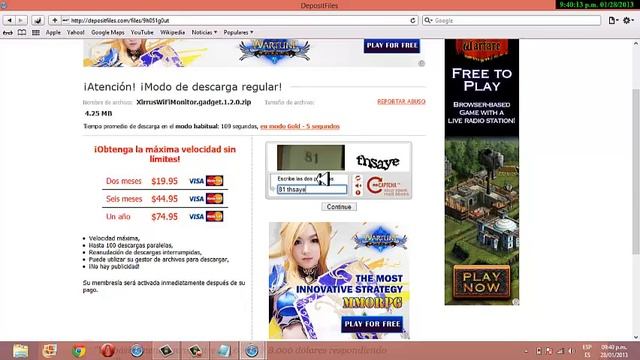Show bookmarks with the open-book icon
The image size is (640, 360).
coord(22,33)
